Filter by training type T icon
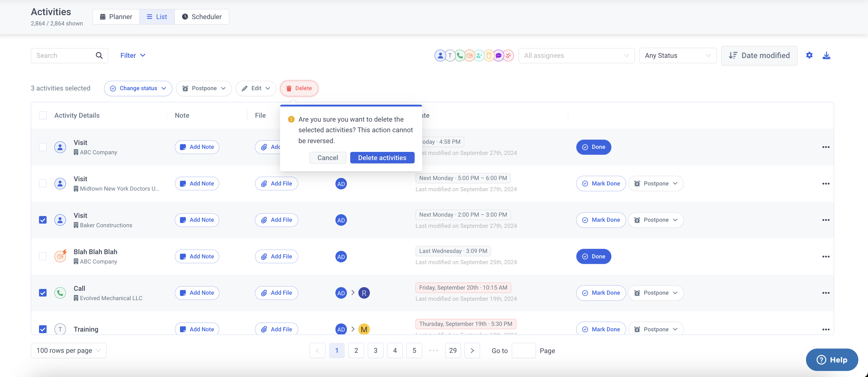The image size is (868, 377). point(450,55)
